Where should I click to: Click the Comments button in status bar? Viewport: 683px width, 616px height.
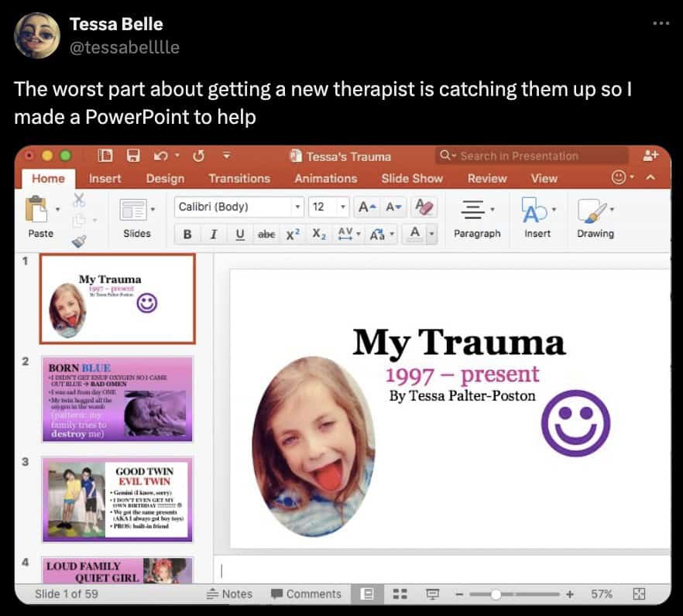[x=306, y=594]
